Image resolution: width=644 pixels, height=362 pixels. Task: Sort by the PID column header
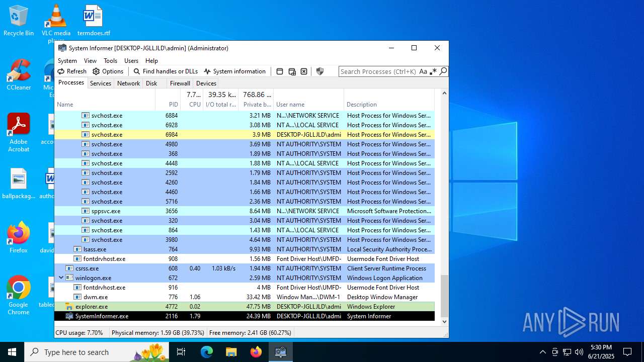click(168, 100)
